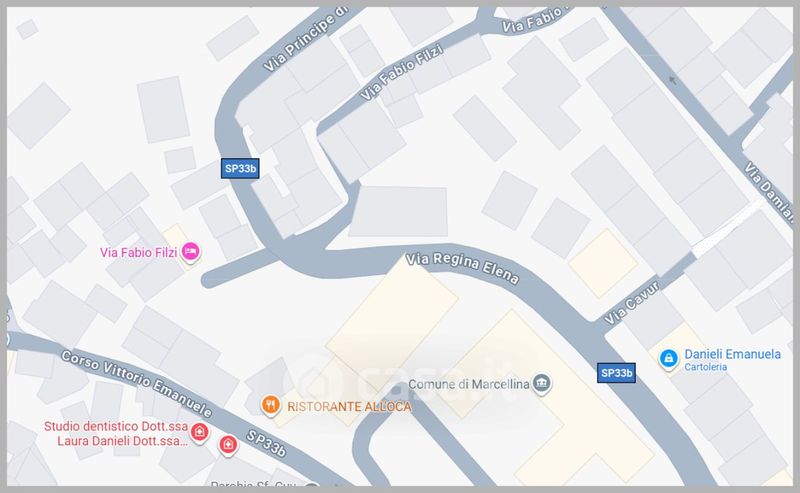The height and width of the screenshot is (493, 800).
Task: Select the first red Studio dentistico medical pin
Action: 199,433
